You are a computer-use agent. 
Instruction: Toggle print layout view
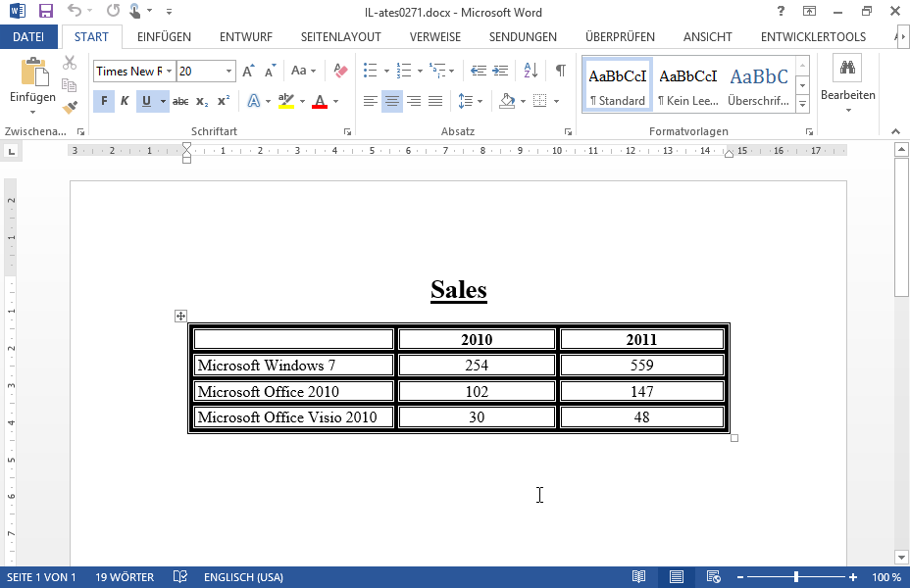point(676,577)
